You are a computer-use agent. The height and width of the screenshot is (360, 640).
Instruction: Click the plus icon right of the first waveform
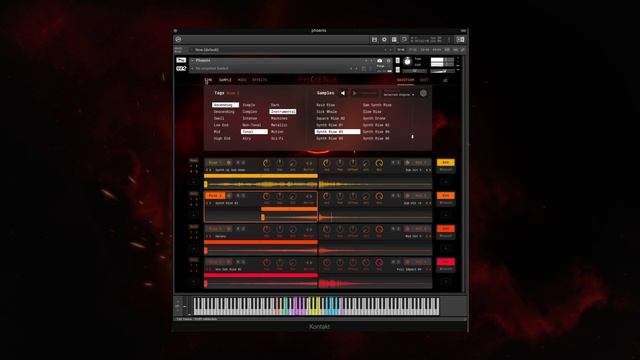446,182
